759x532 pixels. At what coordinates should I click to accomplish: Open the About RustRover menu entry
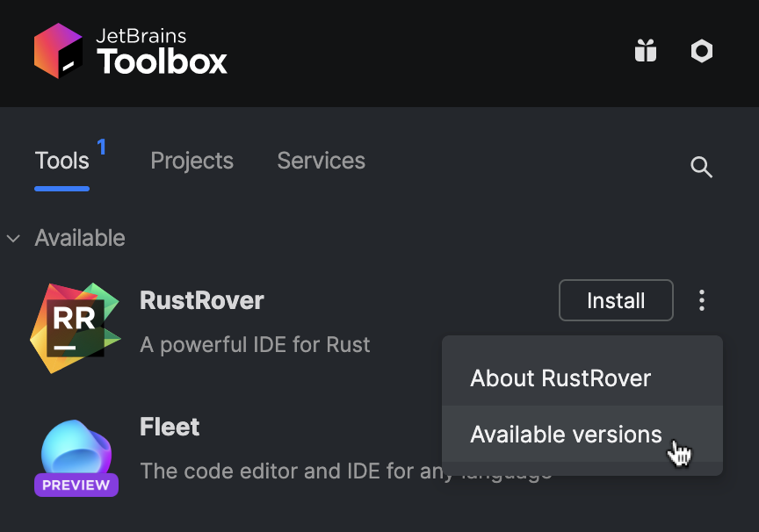(561, 377)
